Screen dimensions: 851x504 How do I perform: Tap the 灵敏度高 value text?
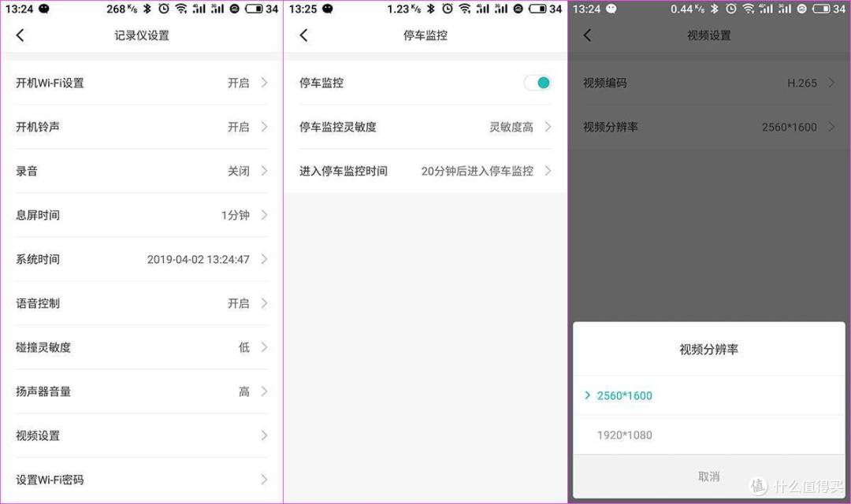coord(511,127)
